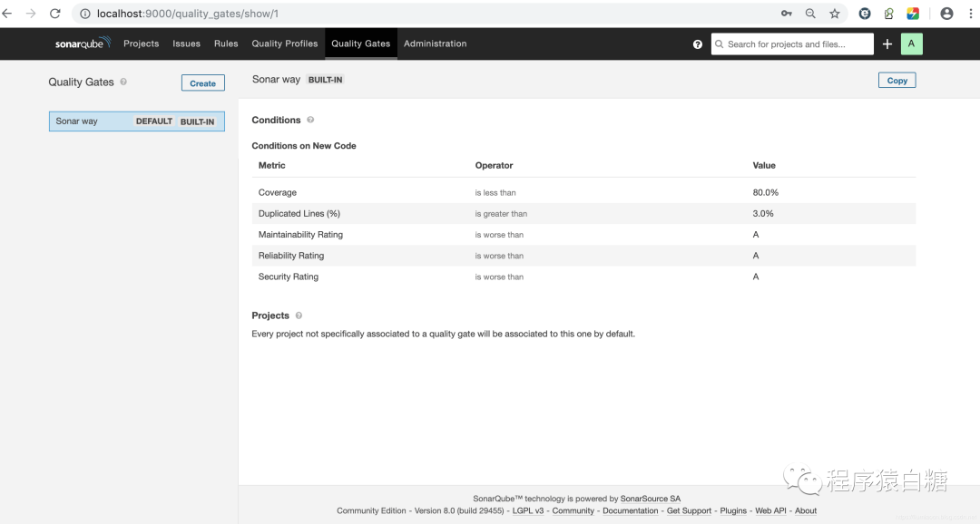Open the Get Support footer link
Screen dimensions: 980x524
pyautogui.click(x=689, y=511)
